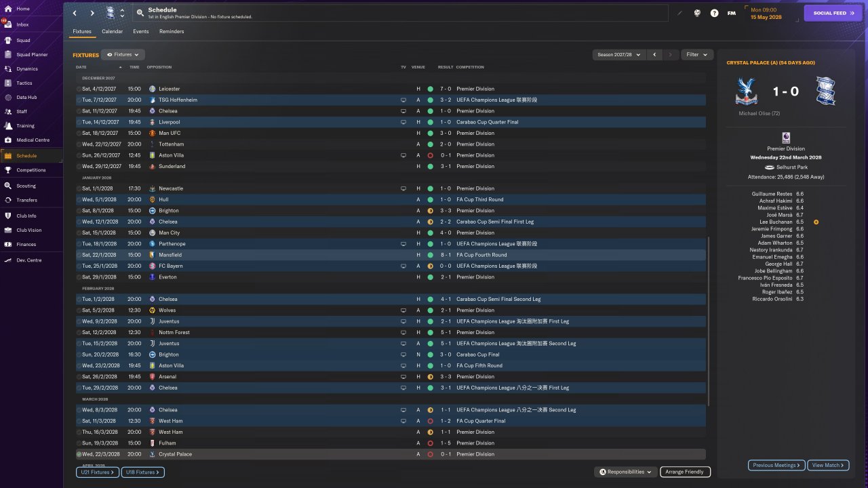Open the Dynamics section

click(x=27, y=68)
